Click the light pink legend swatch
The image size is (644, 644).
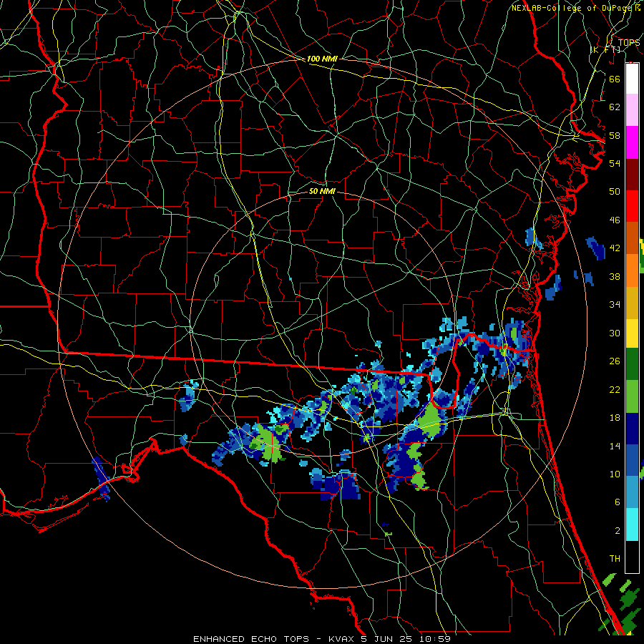click(x=632, y=110)
